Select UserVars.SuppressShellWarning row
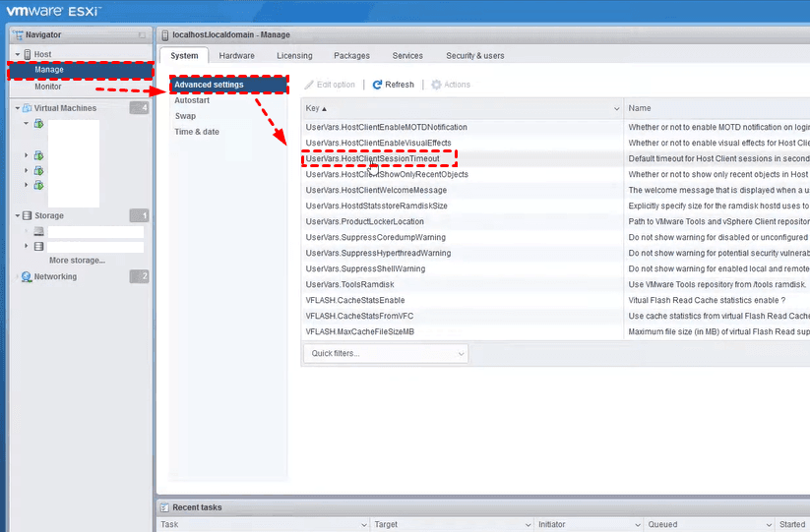The image size is (810, 532). 556,268
